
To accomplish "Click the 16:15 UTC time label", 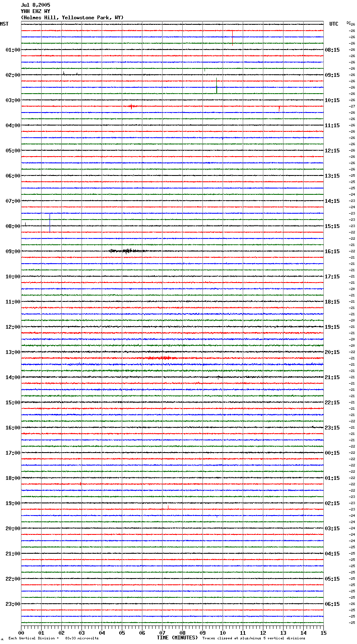I will pyautogui.click(x=332, y=251).
